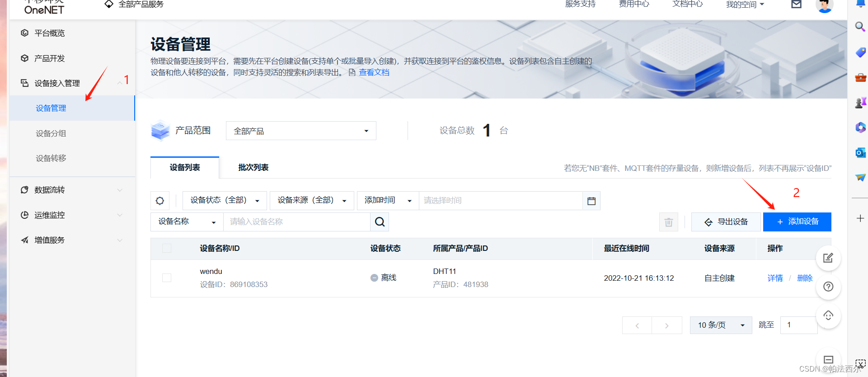Select 设备管理 in the sidebar

(72, 108)
